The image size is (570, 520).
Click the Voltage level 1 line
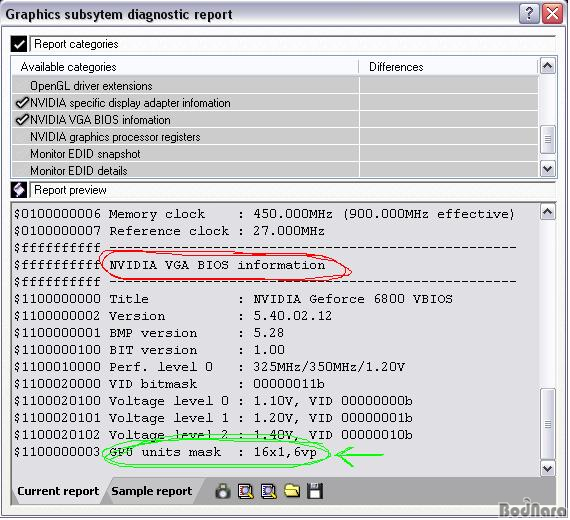click(x=213, y=418)
